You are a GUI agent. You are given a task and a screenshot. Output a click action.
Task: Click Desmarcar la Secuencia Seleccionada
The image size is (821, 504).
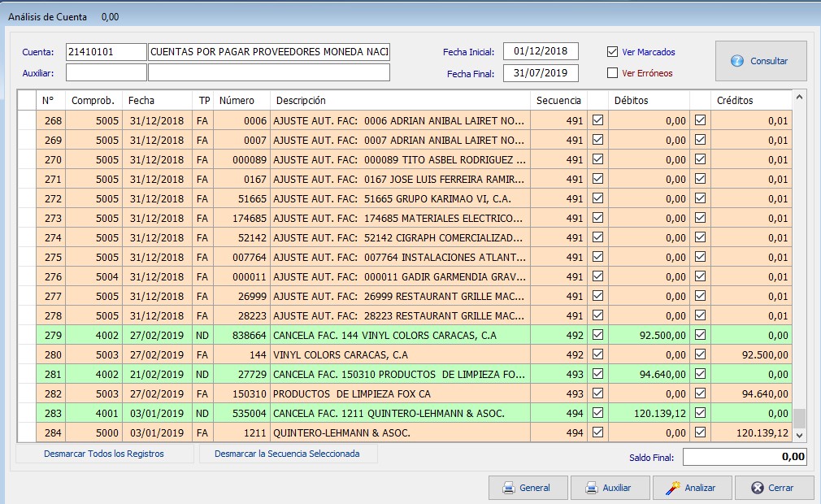pos(288,454)
